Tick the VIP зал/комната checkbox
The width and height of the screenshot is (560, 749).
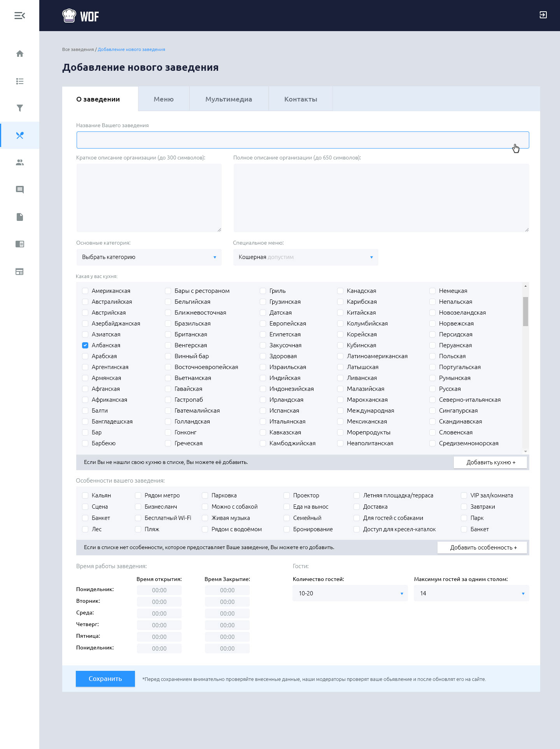tap(464, 495)
